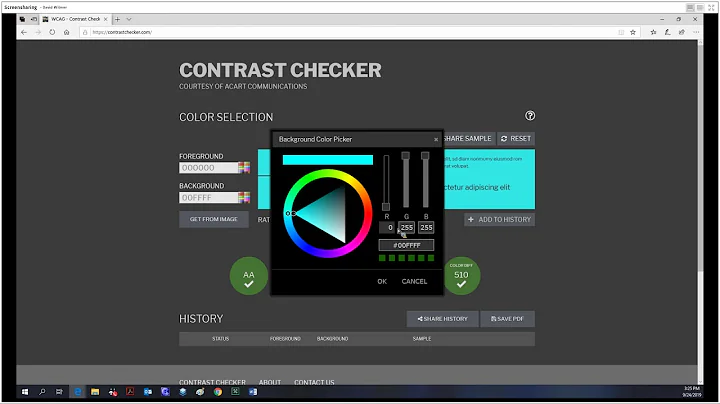Click OK in color picker dialog
Screen dimensions: 720x404
[x=382, y=281]
